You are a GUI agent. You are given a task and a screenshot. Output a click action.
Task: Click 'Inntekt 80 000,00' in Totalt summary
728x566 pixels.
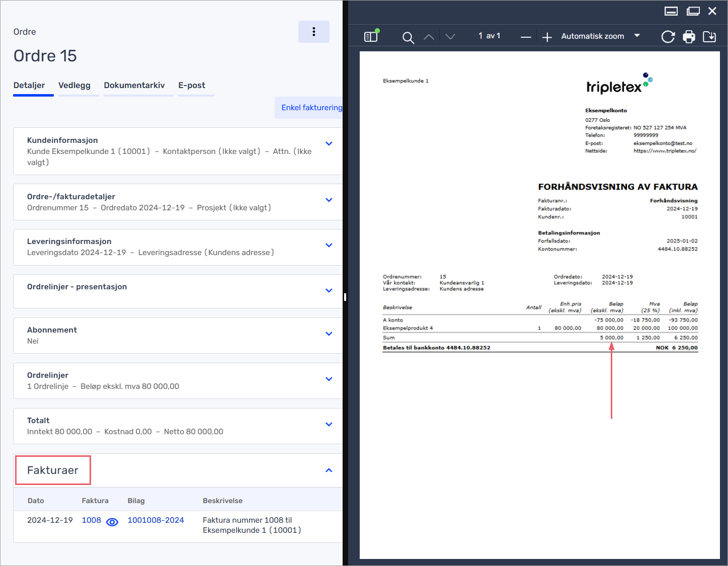tap(60, 432)
